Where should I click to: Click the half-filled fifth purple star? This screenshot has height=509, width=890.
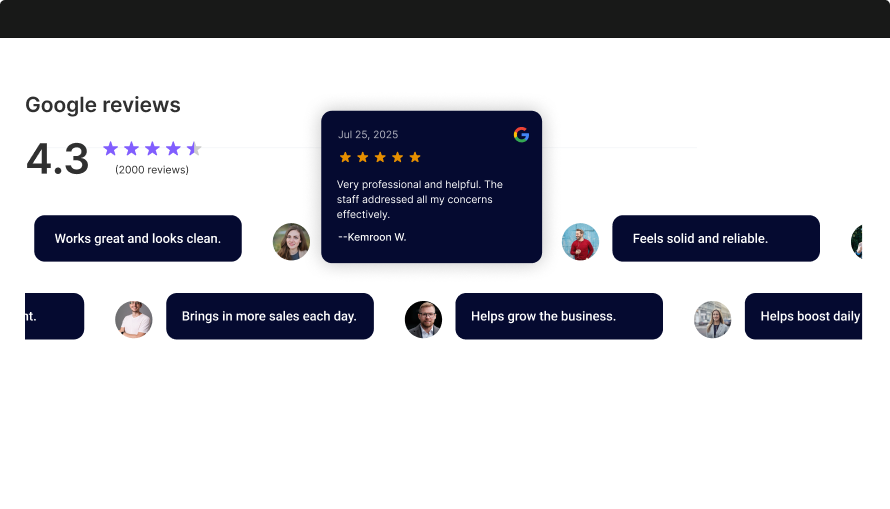[x=194, y=149]
